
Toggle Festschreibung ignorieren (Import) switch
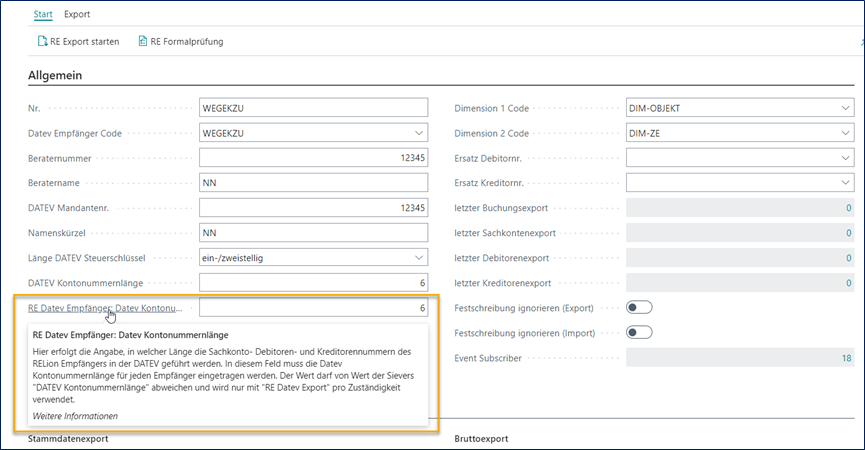pyautogui.click(x=639, y=332)
